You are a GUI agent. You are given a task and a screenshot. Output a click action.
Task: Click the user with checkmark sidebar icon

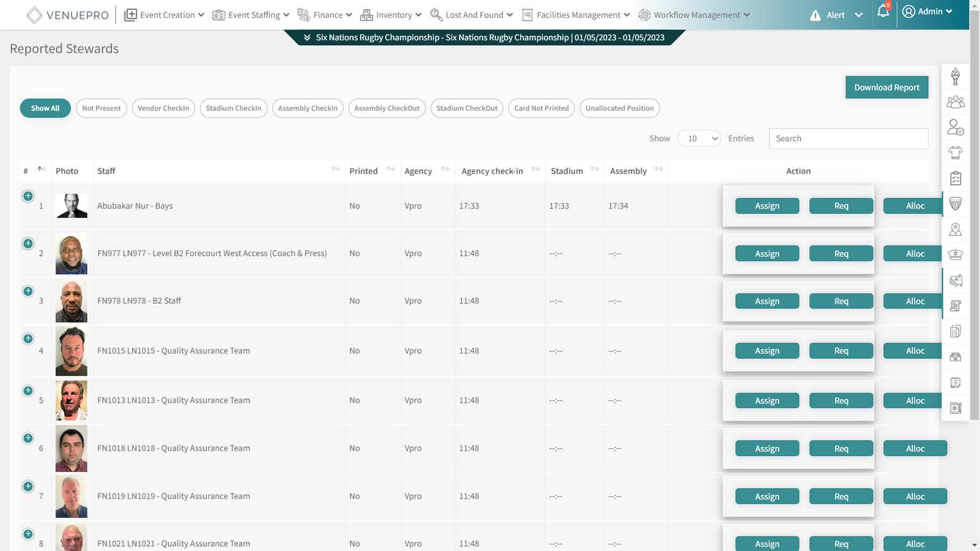click(x=955, y=127)
